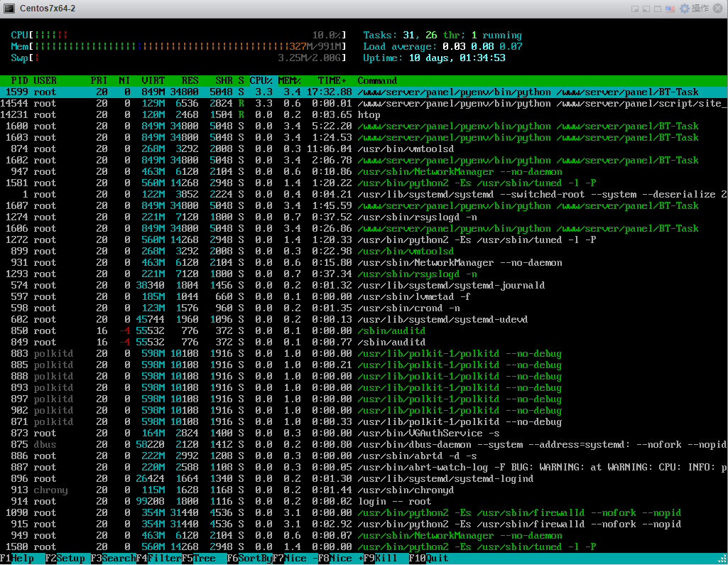
Task: Click F3 Search in the function bar
Action: coord(114,558)
